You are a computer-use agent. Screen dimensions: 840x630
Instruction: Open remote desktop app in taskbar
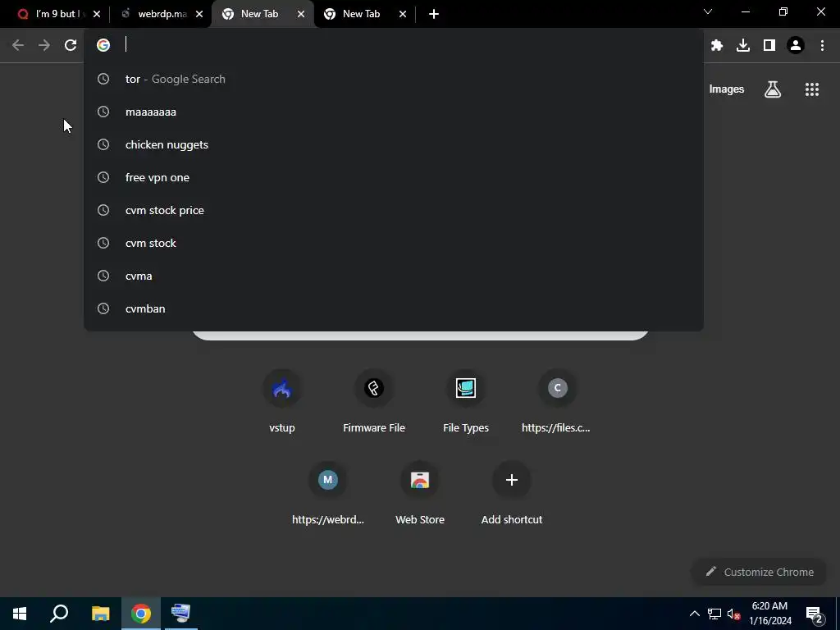pos(181,614)
